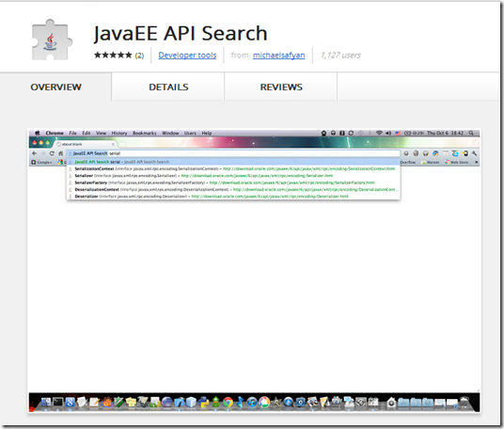Select the about:blank browser tab
Image resolution: width=504 pixels, height=429 pixels.
pos(85,144)
